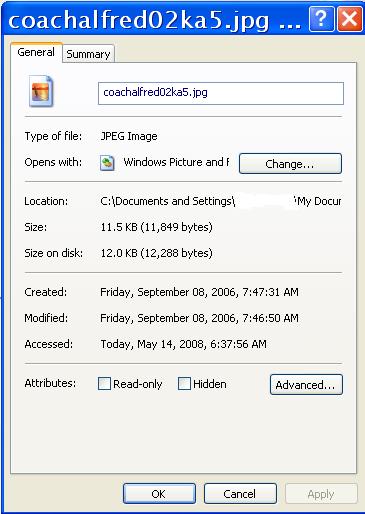Select size on disk '12.0 KB (12,288 bytes)'
365x514 pixels.
pyautogui.click(x=156, y=253)
